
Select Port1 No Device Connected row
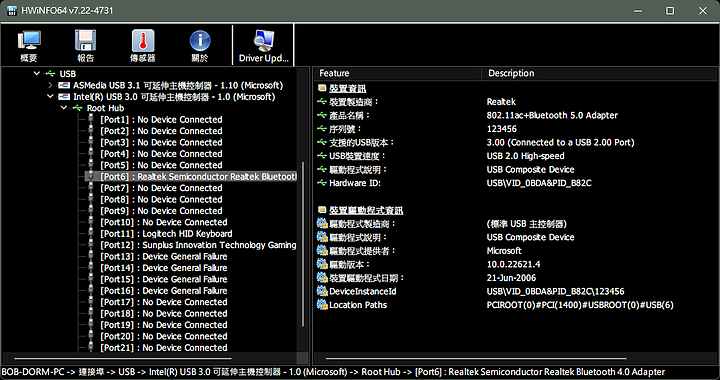point(161,120)
